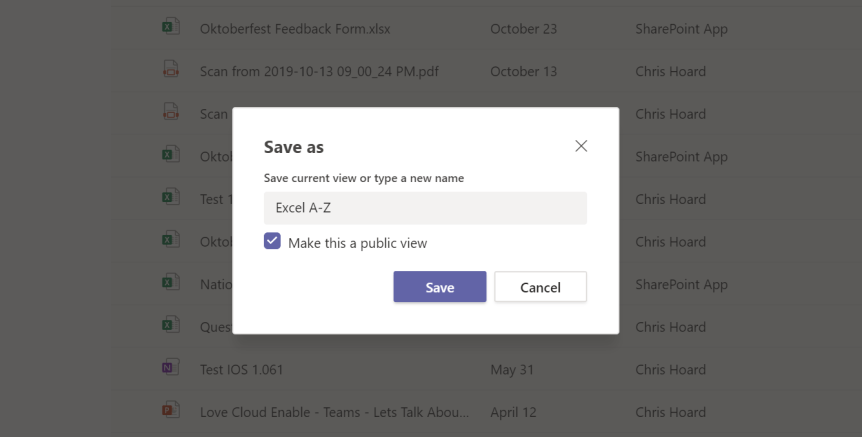Viewport: 862px width, 437px height.
Task: Uncheck Make this a public view
Action: point(272,242)
